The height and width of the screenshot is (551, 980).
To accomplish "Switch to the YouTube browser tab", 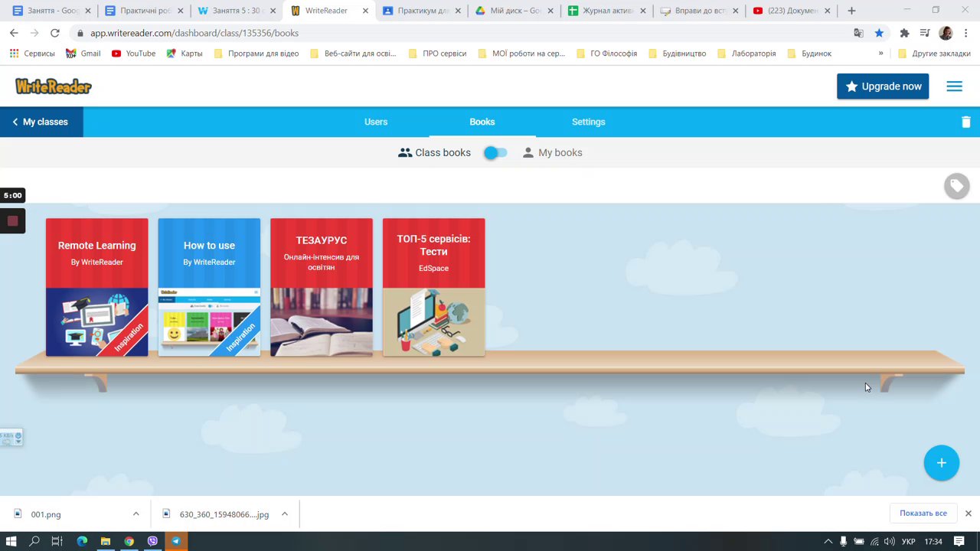I will coord(792,11).
